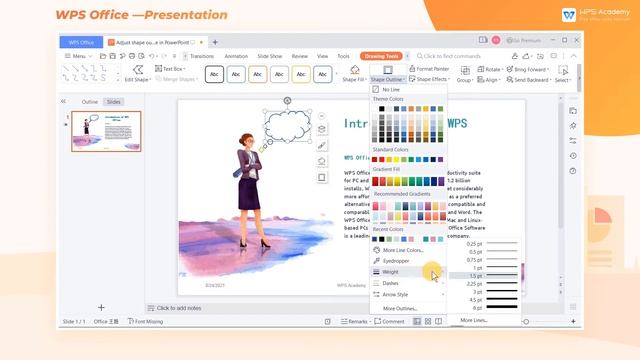
Task: Expand the Dashes submenu
Action: click(x=408, y=283)
